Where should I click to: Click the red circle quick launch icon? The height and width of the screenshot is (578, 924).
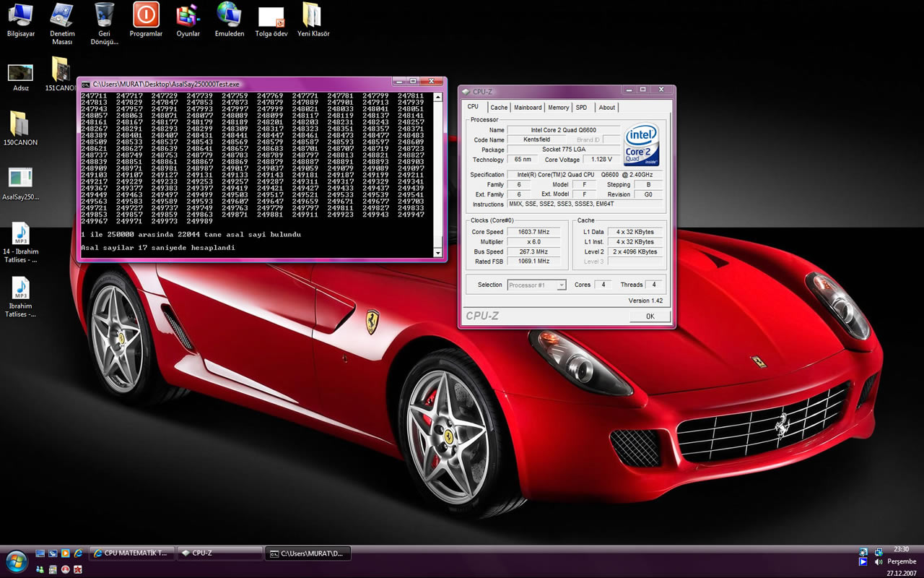click(x=65, y=569)
